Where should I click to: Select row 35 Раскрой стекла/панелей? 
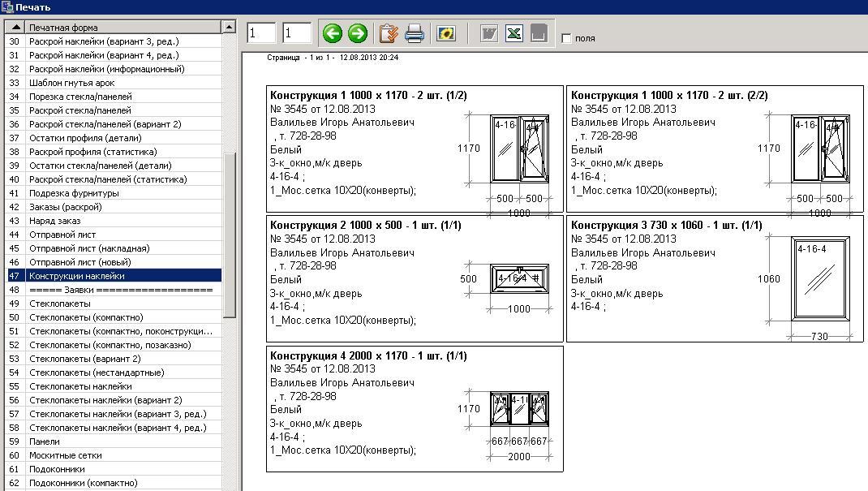coord(114,110)
